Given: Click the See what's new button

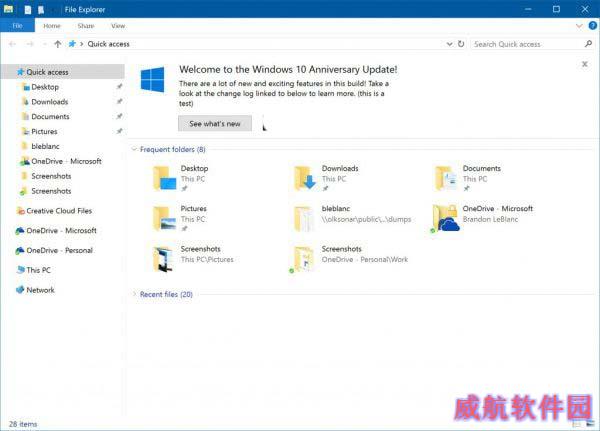Looking at the screenshot, I should 215,123.
